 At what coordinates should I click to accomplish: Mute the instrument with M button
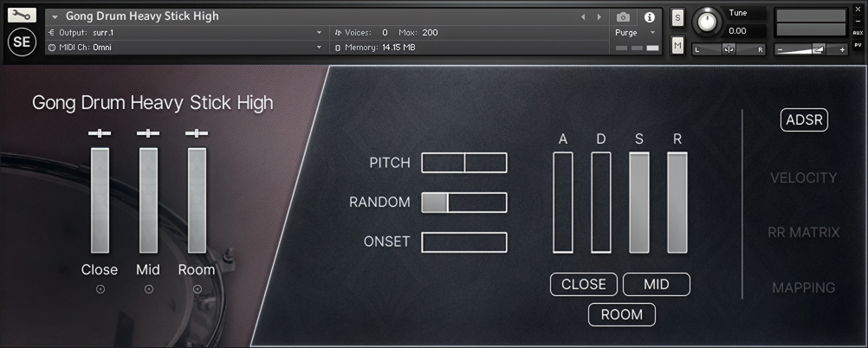click(677, 45)
